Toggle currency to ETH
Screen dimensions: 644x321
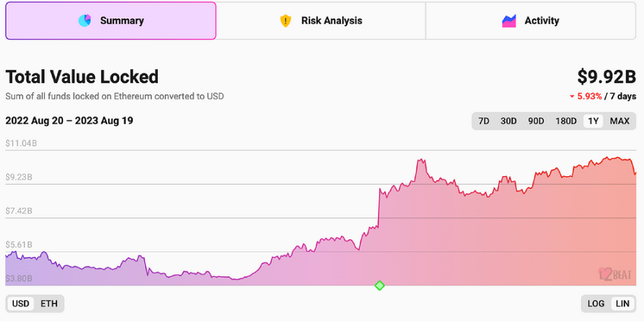pyautogui.click(x=49, y=304)
